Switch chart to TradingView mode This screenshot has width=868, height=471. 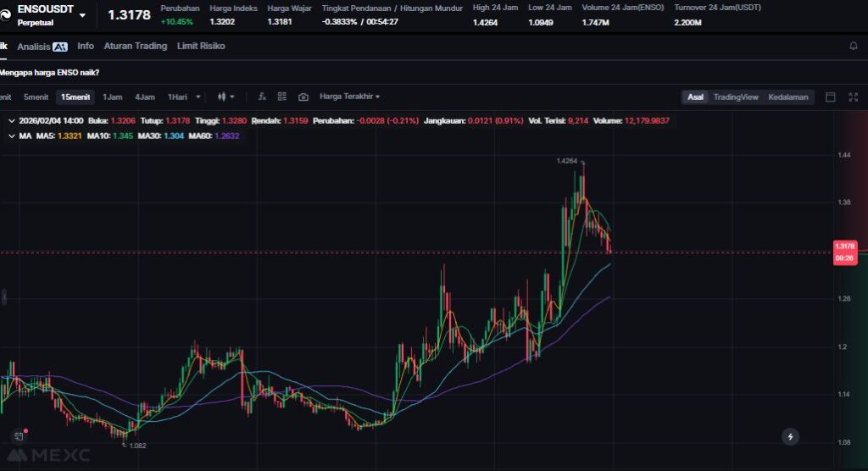click(x=735, y=97)
